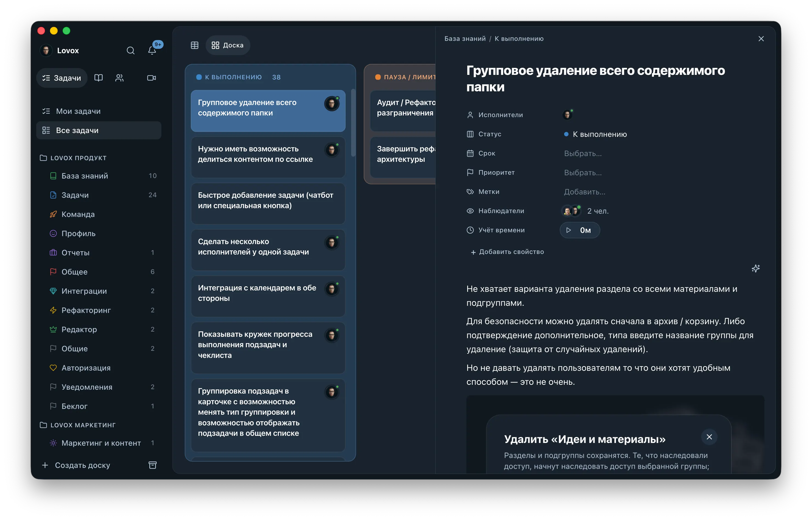Open the 'Отчеты' board in sidebar
This screenshot has height=520, width=812.
pos(99,252)
